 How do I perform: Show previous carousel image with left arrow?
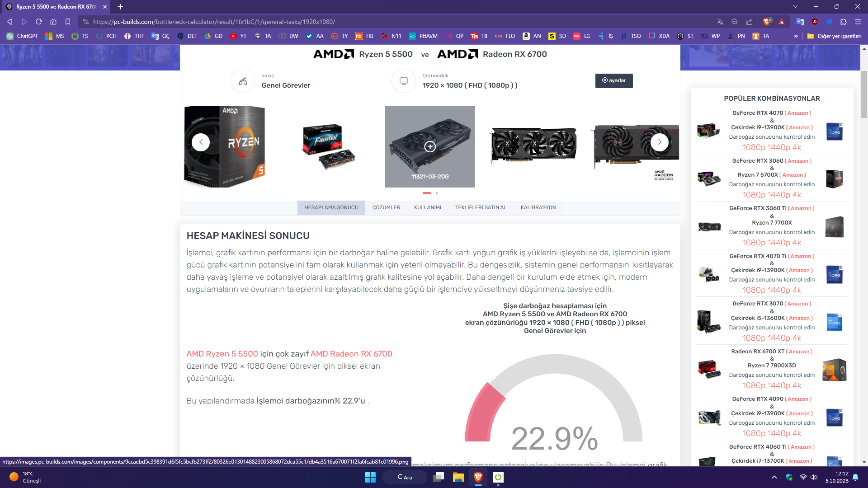pos(201,142)
